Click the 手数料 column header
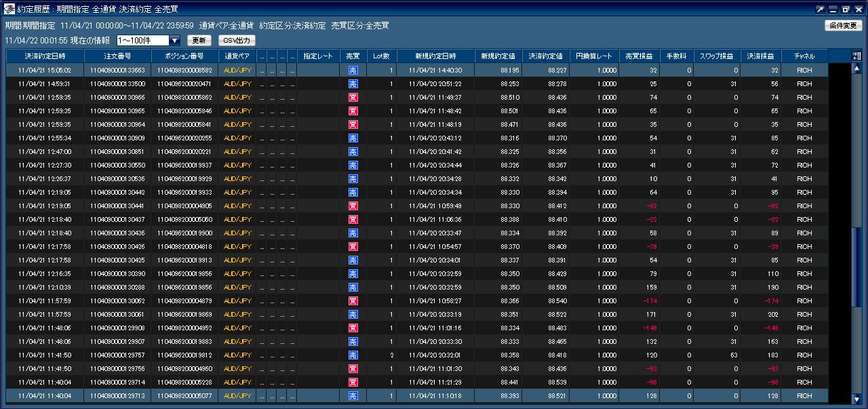Viewport: 868px width, 409px height. 677,56
